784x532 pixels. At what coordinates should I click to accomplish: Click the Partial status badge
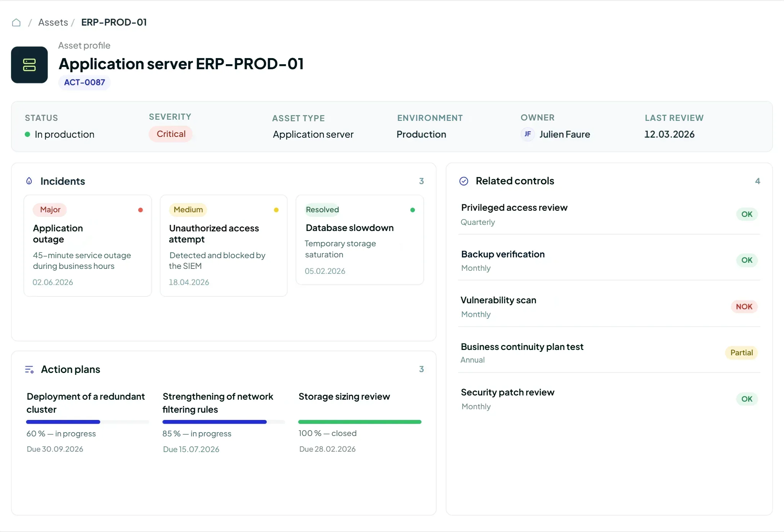(741, 353)
